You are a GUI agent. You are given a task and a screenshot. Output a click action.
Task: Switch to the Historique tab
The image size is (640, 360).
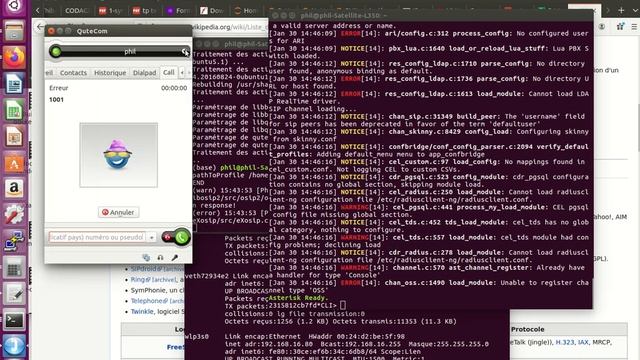point(110,73)
